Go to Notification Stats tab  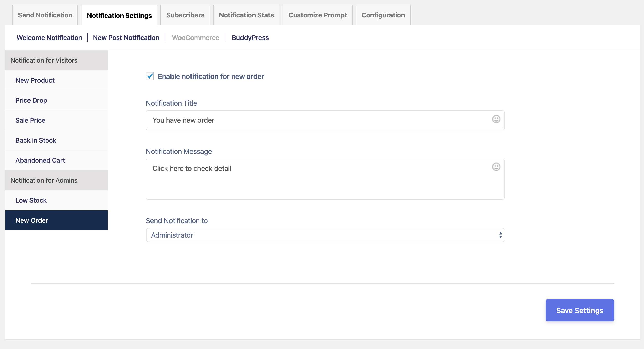246,15
